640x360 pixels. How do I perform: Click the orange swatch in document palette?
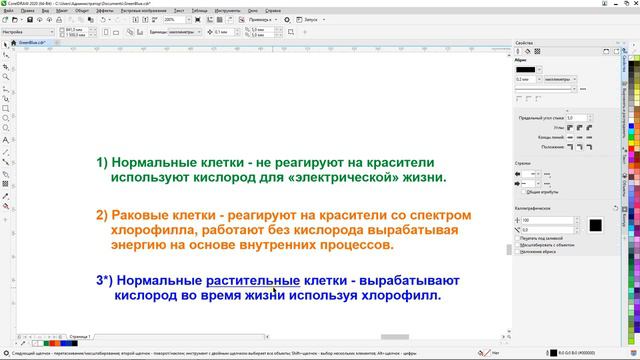(x=58, y=343)
